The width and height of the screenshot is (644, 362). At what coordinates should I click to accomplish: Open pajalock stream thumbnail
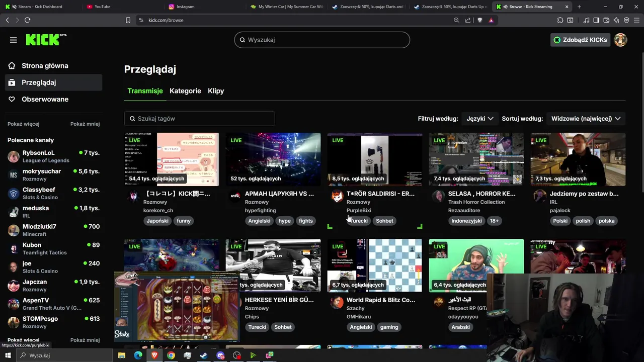578,159
